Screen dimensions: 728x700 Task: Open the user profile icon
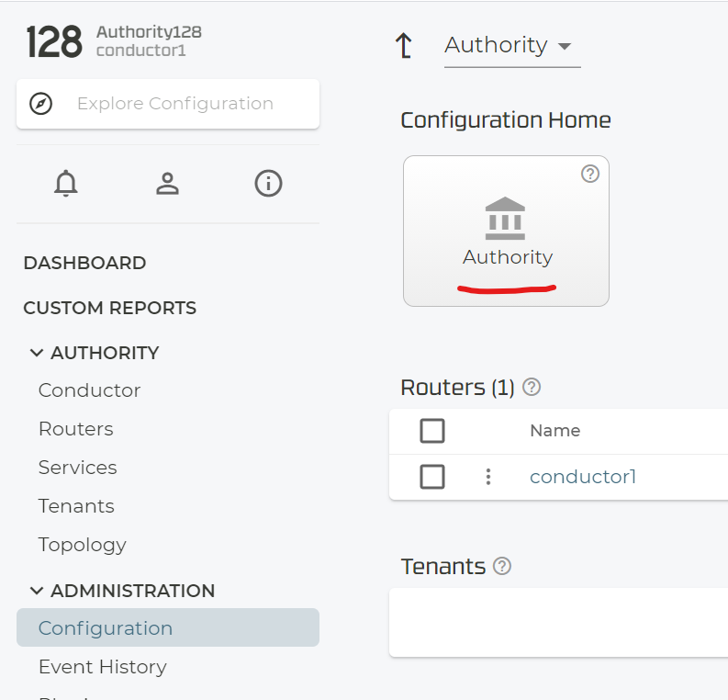(167, 184)
